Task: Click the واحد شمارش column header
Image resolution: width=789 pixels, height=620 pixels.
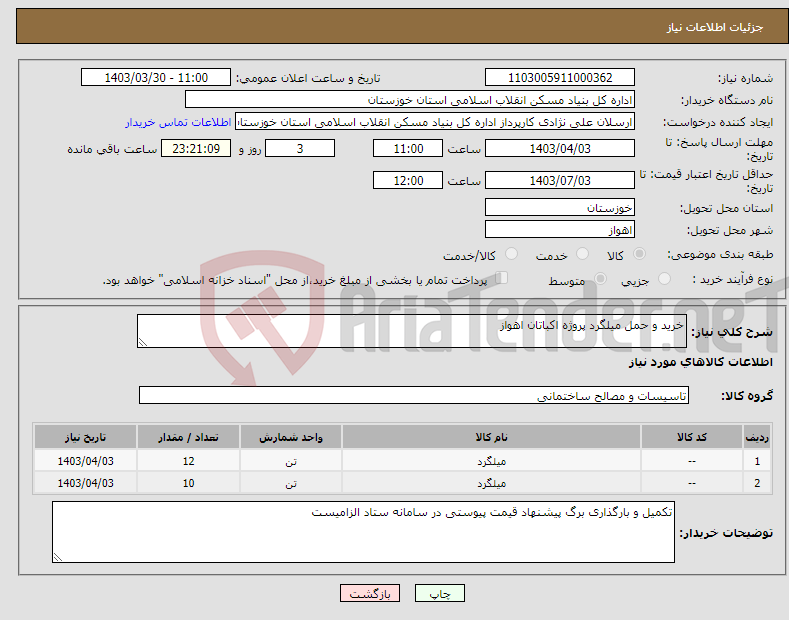Action: pos(291,437)
